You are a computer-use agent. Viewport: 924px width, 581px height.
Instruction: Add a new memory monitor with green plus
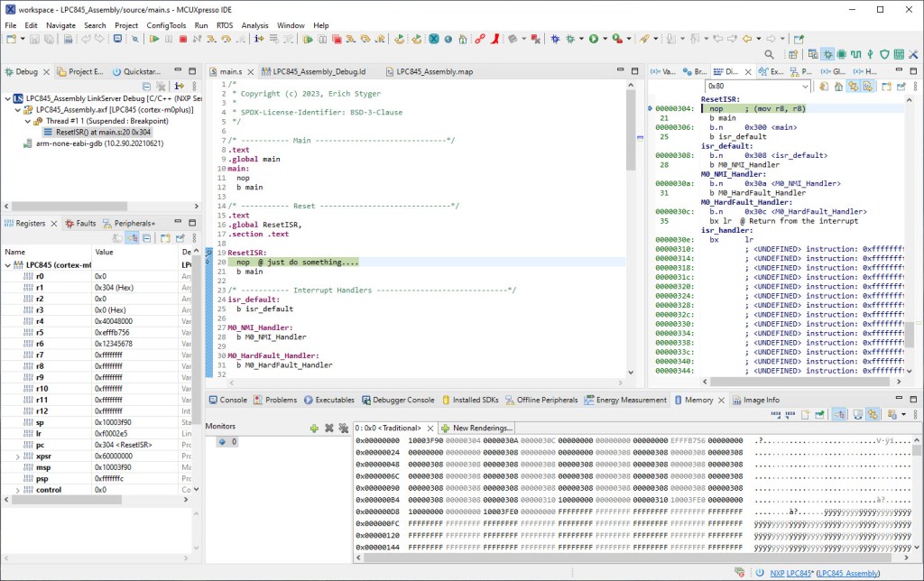[314, 428]
